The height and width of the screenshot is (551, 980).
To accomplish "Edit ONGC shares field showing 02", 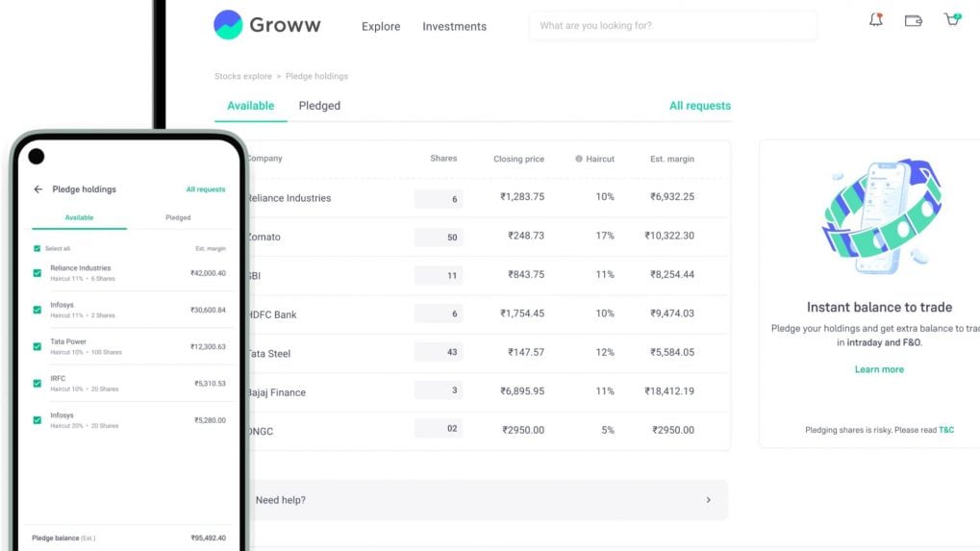I will tap(439, 429).
